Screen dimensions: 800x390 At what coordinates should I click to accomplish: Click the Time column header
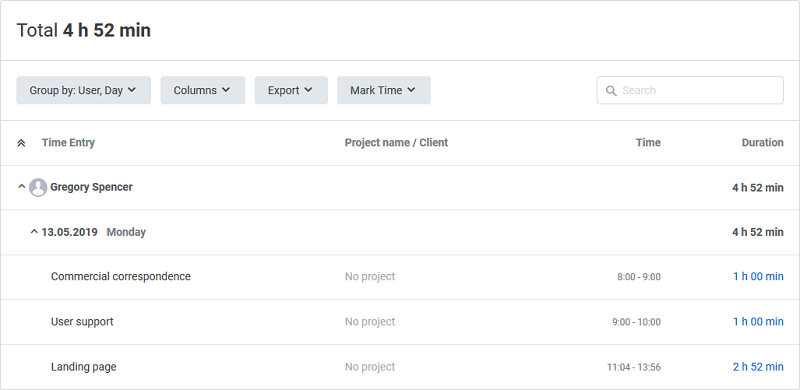pyautogui.click(x=648, y=143)
